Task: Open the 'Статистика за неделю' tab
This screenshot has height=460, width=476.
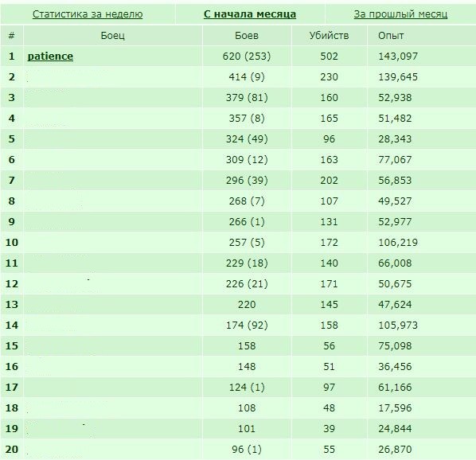Action: (88, 14)
